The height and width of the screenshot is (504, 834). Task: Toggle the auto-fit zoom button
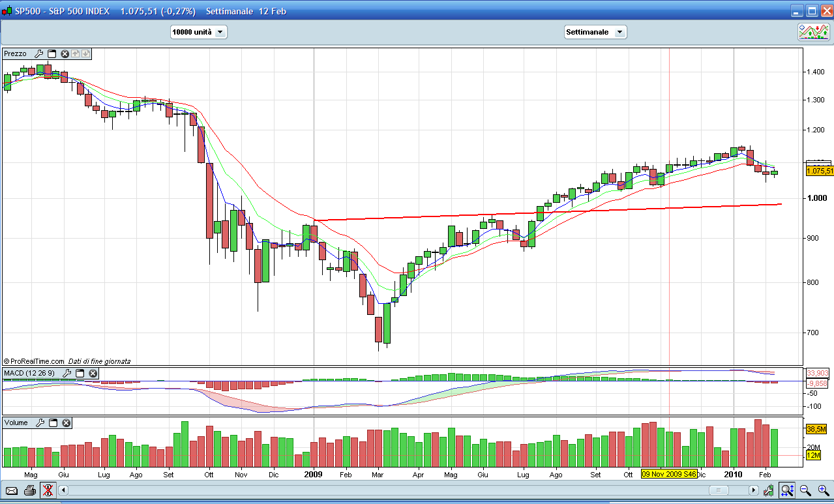788,490
